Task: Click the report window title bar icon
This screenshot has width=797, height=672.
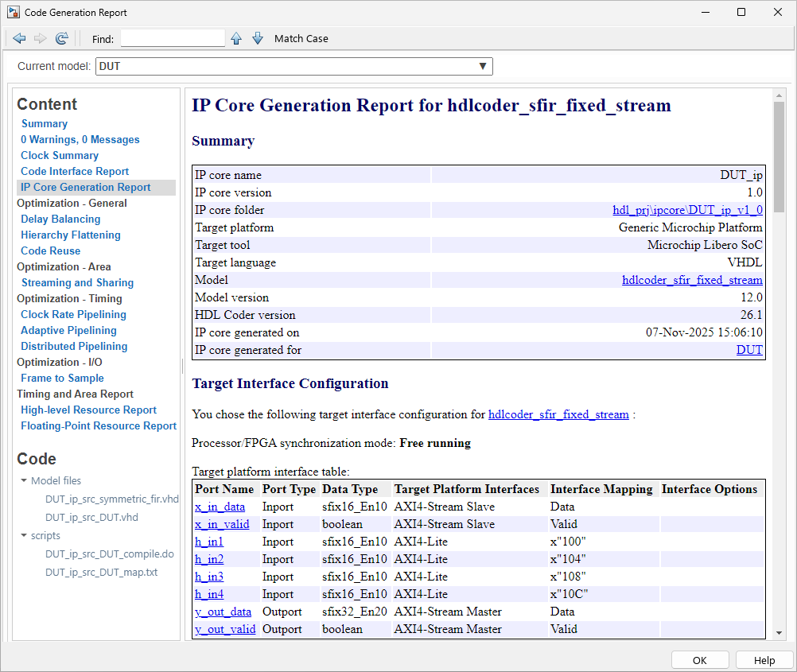Action: 13,12
